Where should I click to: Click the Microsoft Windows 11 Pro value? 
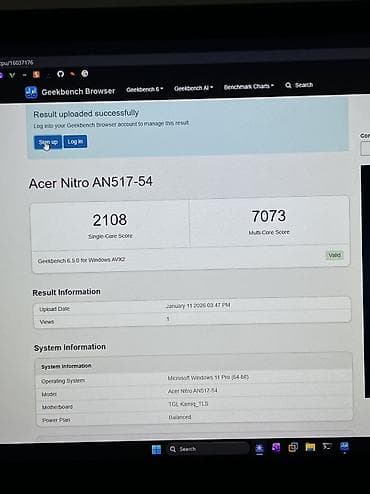pyautogui.click(x=208, y=378)
